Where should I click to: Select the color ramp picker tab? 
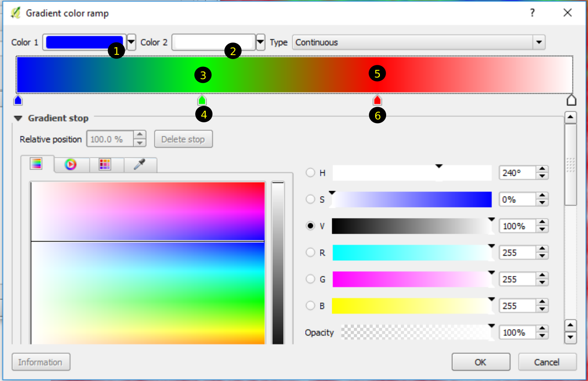36,164
